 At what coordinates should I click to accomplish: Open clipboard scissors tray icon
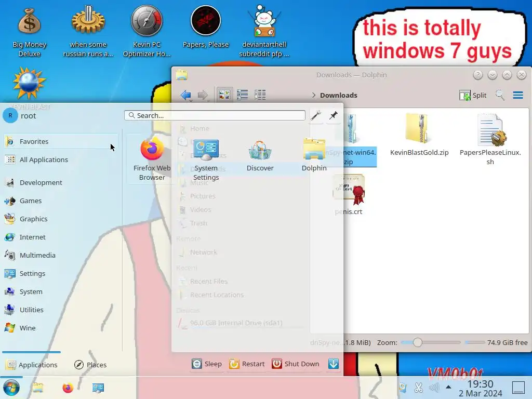point(419,388)
